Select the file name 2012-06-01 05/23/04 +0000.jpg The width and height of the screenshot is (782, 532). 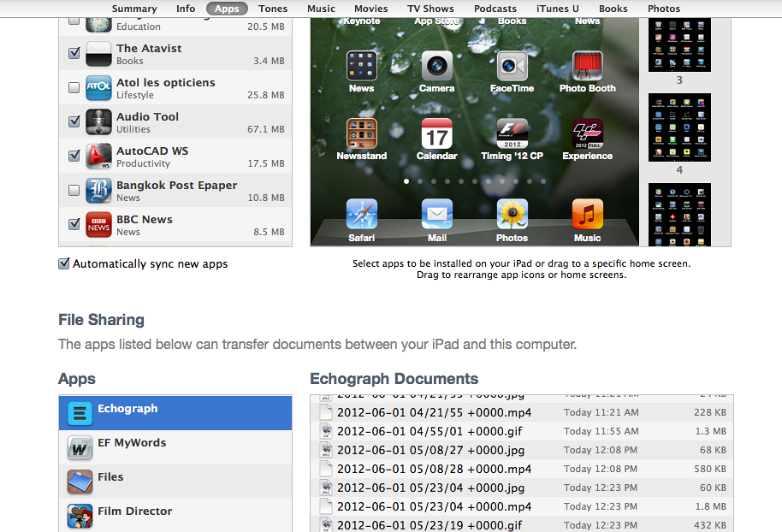pos(431,488)
